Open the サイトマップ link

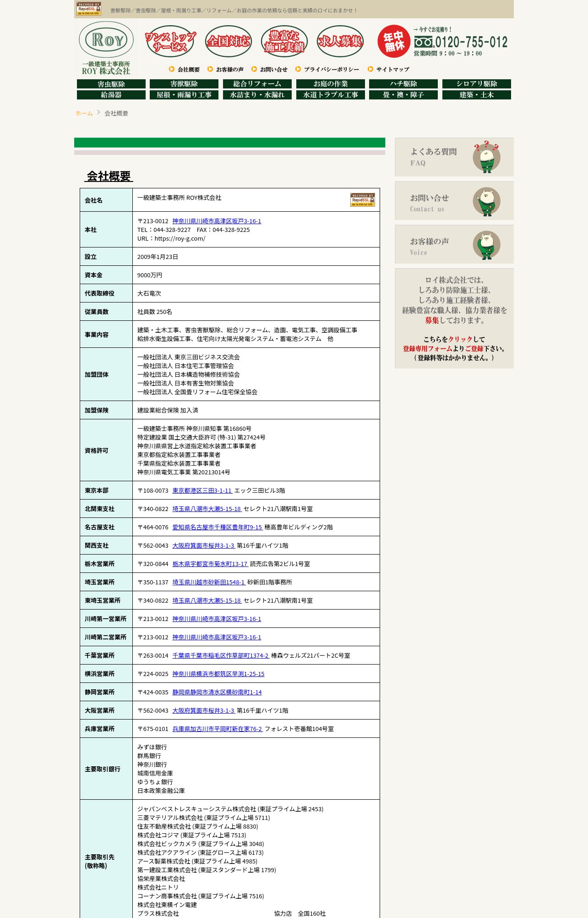point(389,69)
